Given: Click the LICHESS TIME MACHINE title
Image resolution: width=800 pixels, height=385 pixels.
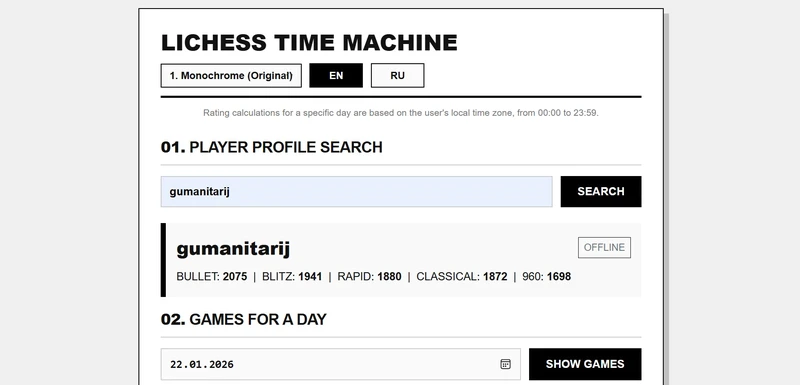Looking at the screenshot, I should tap(309, 42).
